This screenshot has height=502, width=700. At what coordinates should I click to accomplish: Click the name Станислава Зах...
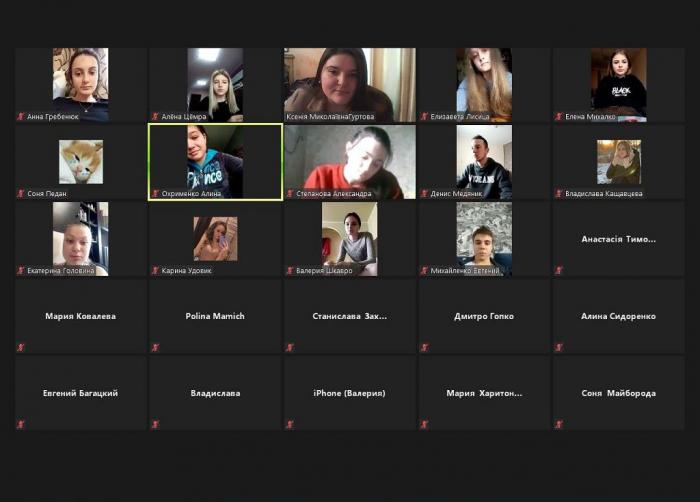coord(350,316)
